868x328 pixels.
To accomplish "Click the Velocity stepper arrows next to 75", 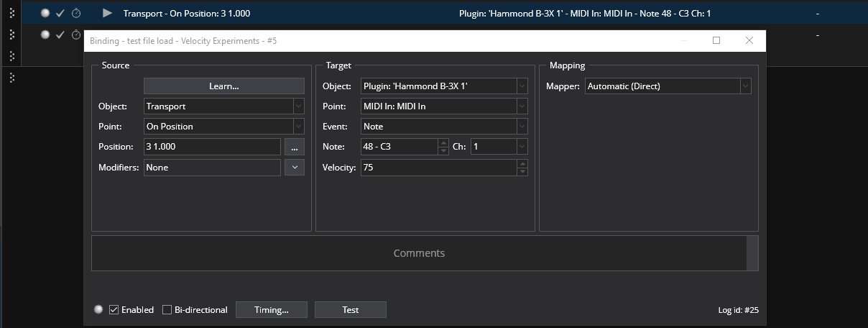I will 522,168.
